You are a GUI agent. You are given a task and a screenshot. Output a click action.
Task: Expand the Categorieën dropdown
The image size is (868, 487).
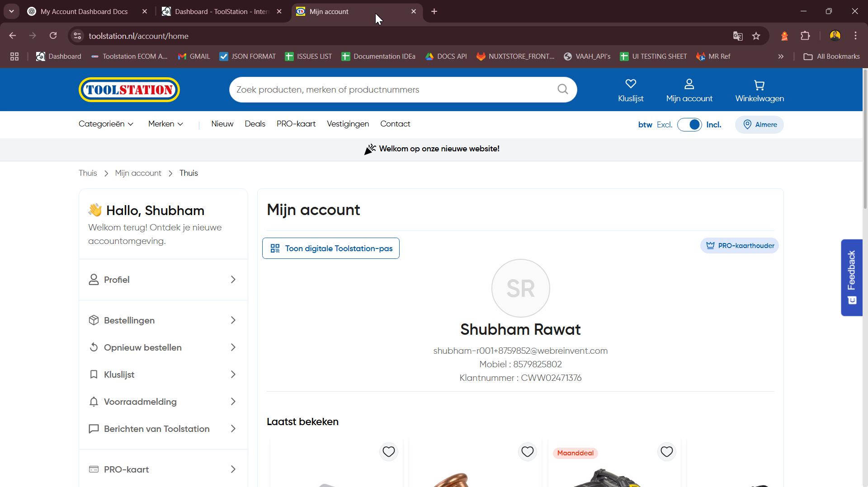click(106, 124)
